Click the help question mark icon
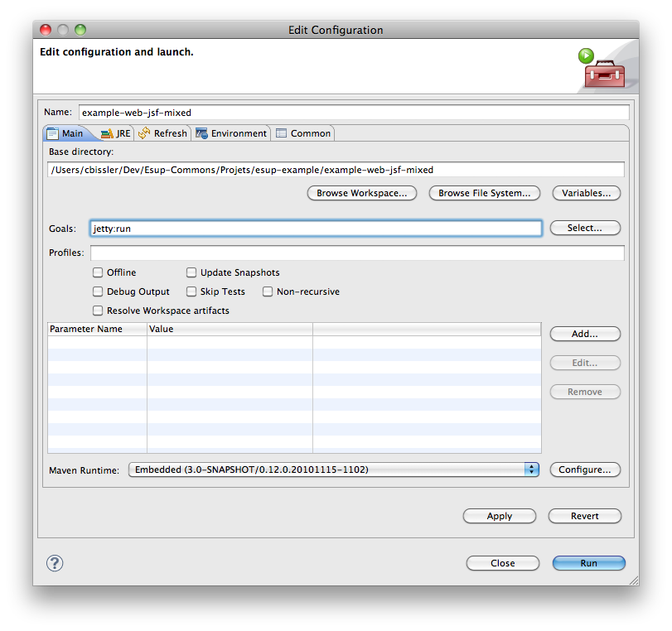Screen dimensions: 672x631 point(55,563)
